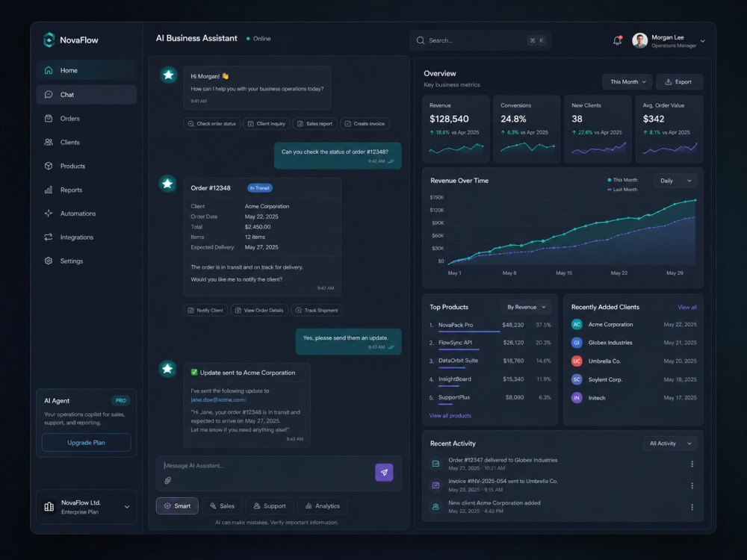747x560 pixels.
Task: Open options for Order #12347 delivered activity
Action: [692, 464]
